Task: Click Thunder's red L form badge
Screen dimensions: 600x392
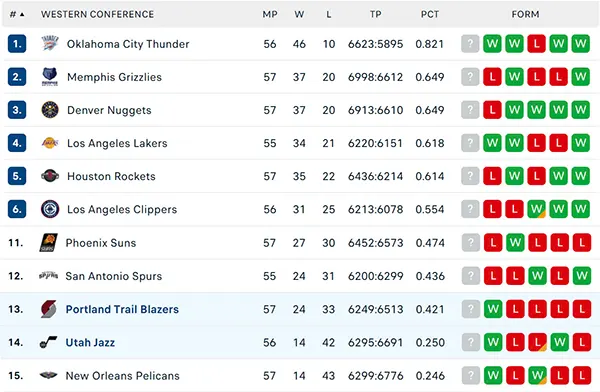Action: point(536,44)
